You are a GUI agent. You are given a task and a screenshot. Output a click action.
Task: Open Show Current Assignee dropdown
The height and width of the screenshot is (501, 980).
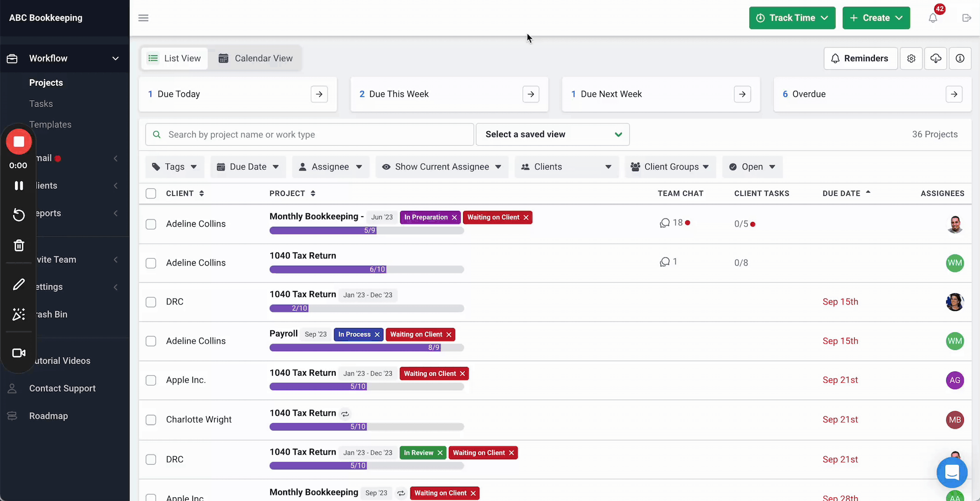[442, 167]
